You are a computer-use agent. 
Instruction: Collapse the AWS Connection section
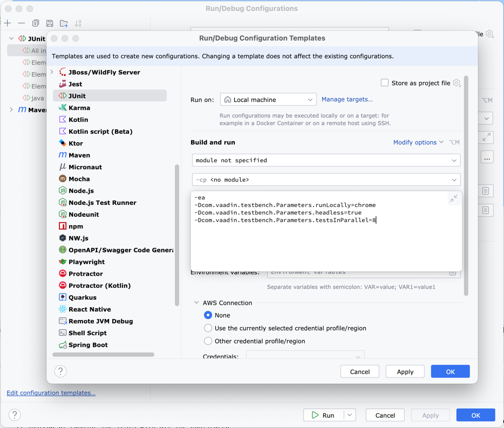[196, 302]
